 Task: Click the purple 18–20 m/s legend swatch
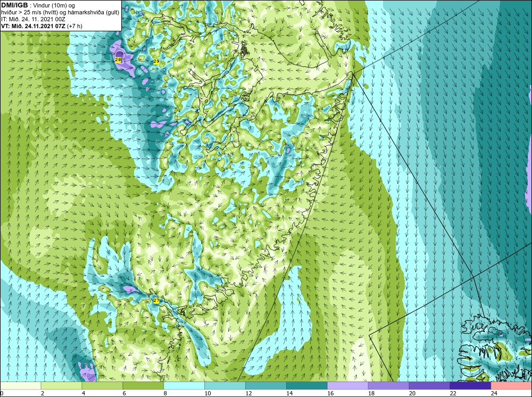388,385
